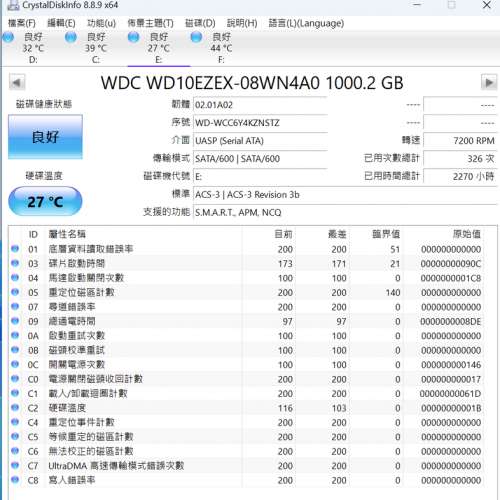Select the 碟片啟動時間 attribute name

77,263
